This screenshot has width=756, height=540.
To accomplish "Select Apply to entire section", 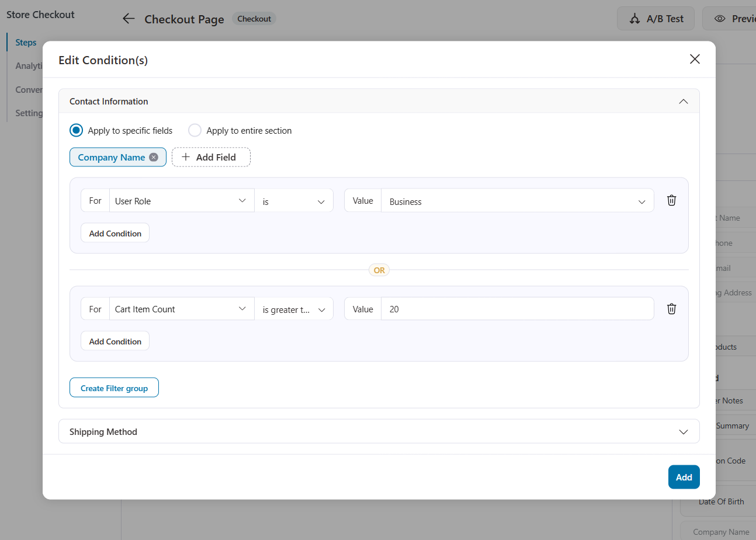I will (194, 130).
